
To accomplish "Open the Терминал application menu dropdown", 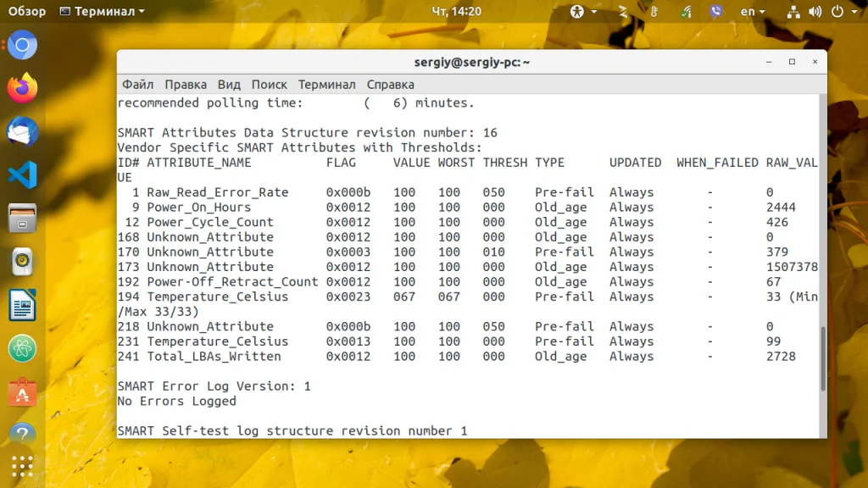I will (103, 11).
